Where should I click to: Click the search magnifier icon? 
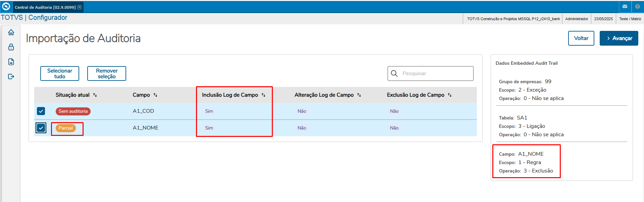[x=394, y=73]
